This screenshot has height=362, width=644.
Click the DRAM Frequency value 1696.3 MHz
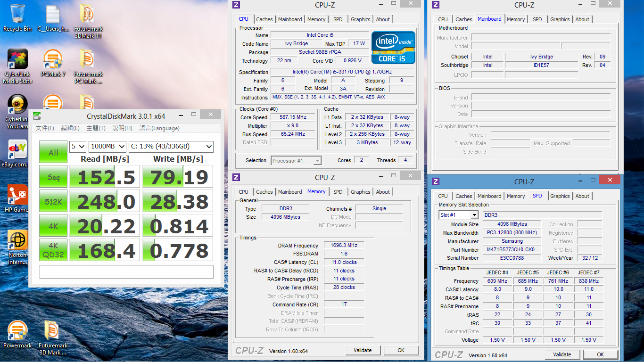(344, 245)
